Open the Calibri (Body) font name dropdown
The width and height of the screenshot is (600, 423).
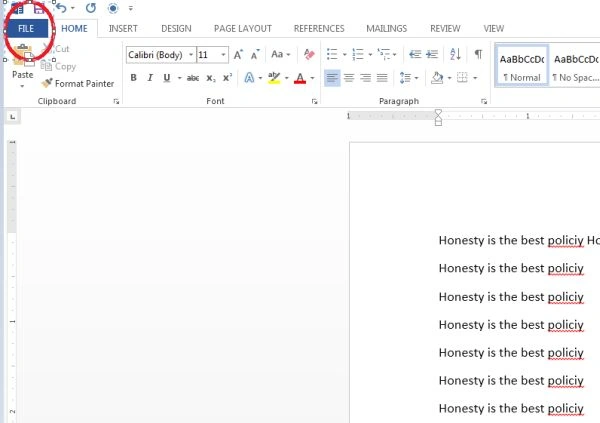click(x=191, y=55)
